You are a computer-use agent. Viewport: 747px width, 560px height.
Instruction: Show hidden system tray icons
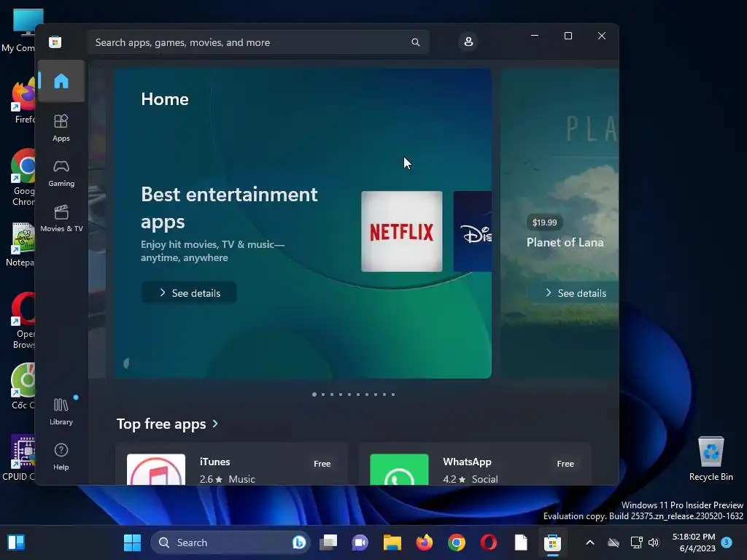(x=589, y=542)
